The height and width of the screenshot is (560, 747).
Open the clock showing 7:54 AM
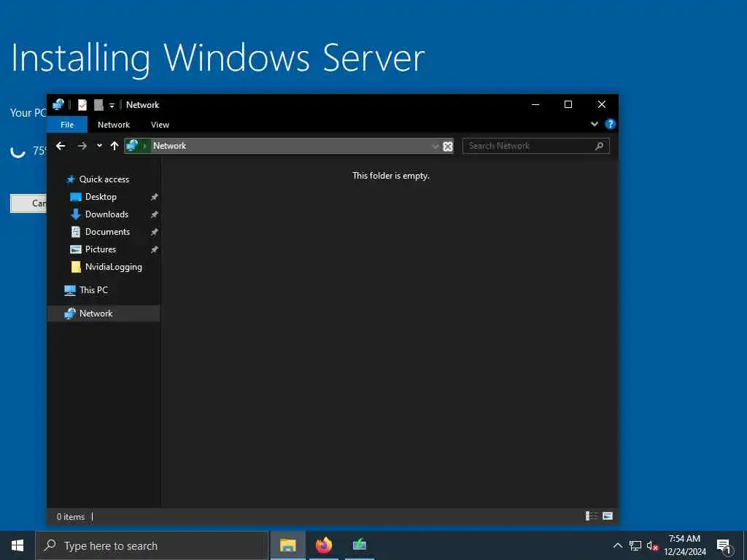pyautogui.click(x=684, y=545)
